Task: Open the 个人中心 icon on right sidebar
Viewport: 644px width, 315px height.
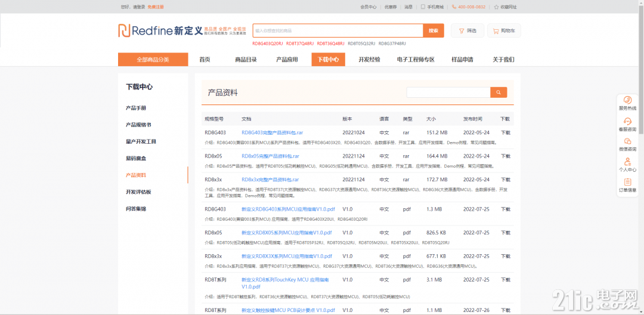Action: tap(627, 162)
